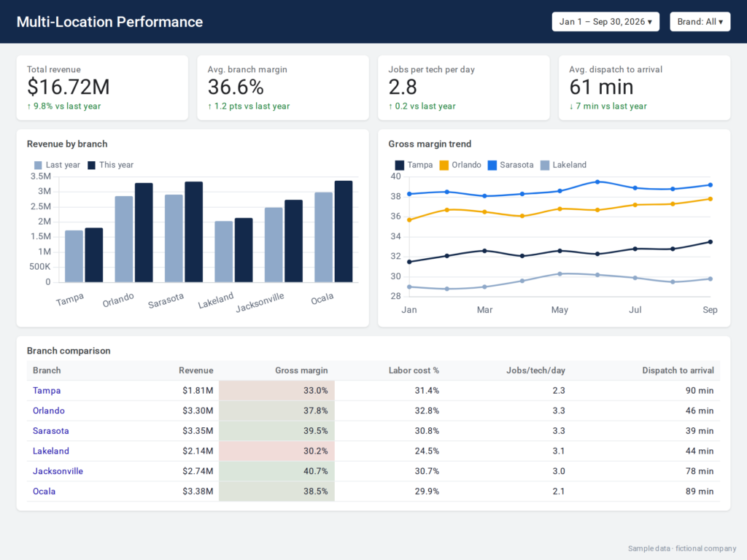The image size is (747, 560).
Task: Sort by the Labor cost % column header
Action: pos(414,370)
